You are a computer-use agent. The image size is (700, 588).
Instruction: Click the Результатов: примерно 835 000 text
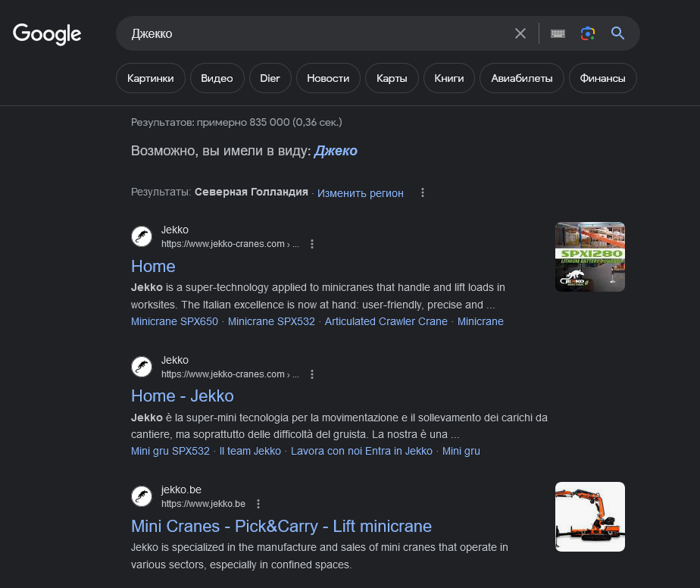236,122
